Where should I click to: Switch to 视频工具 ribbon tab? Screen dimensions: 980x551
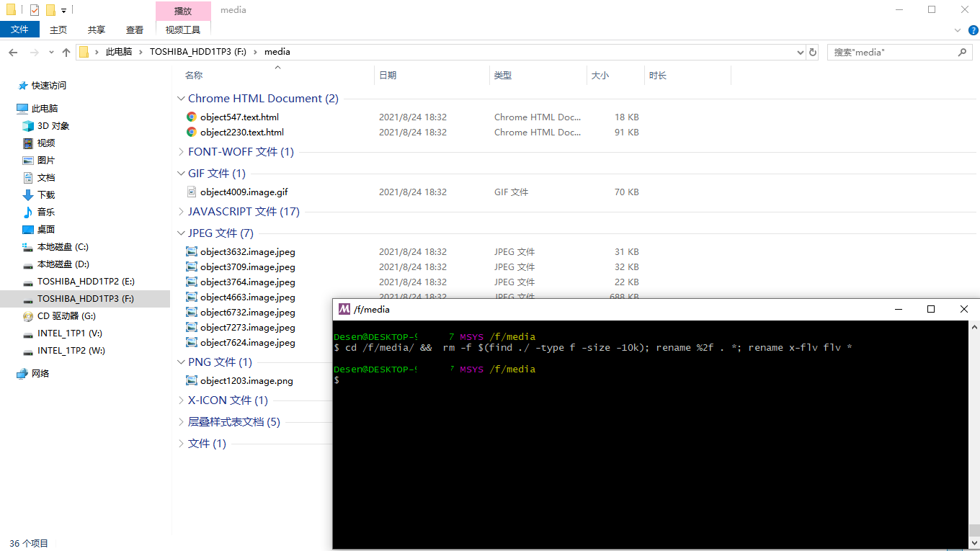click(x=183, y=30)
